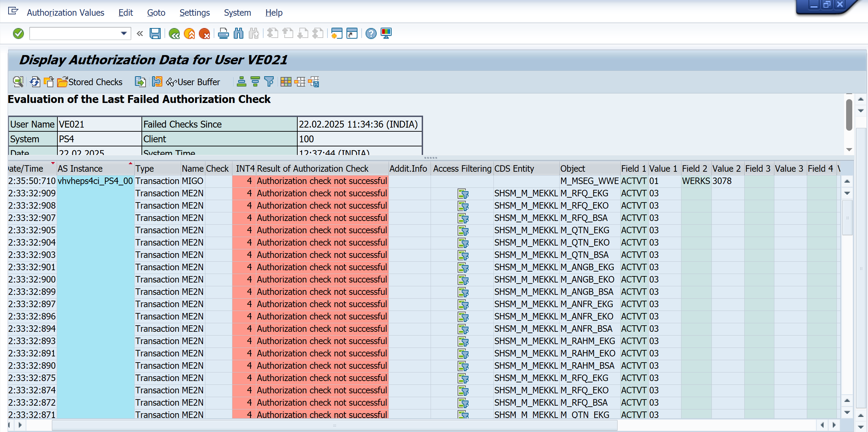Click the Stored Checks button
This screenshot has width=868, height=432.
90,82
